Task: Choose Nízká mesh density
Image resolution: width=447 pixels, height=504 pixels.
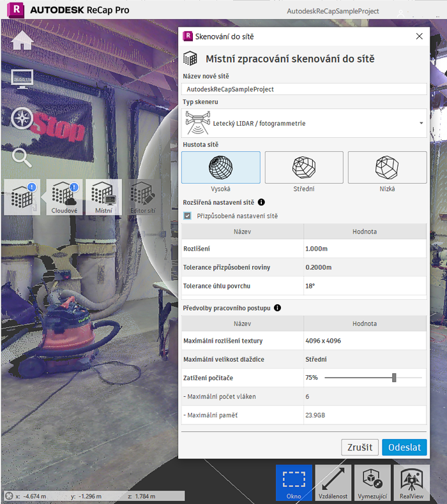Action: [x=387, y=168]
